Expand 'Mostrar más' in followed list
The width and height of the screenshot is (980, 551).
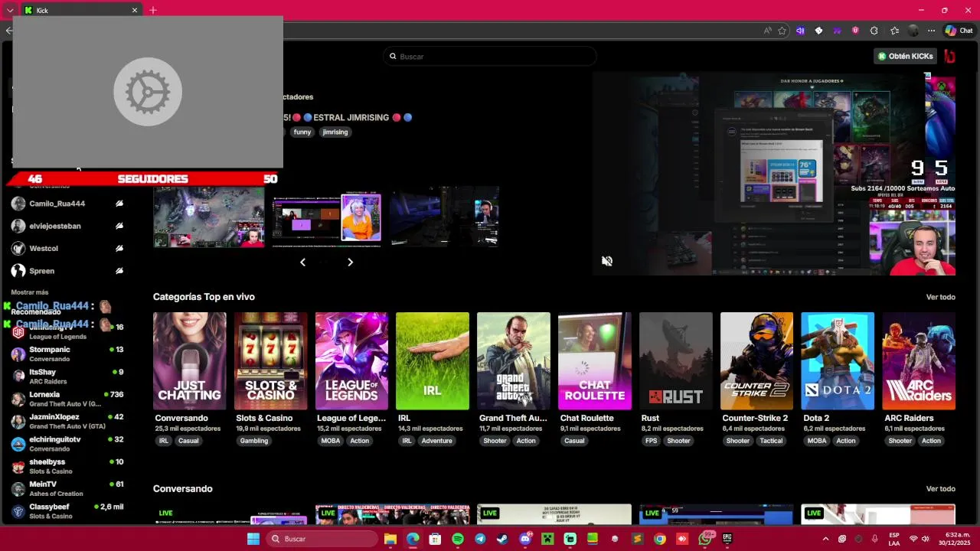click(30, 292)
